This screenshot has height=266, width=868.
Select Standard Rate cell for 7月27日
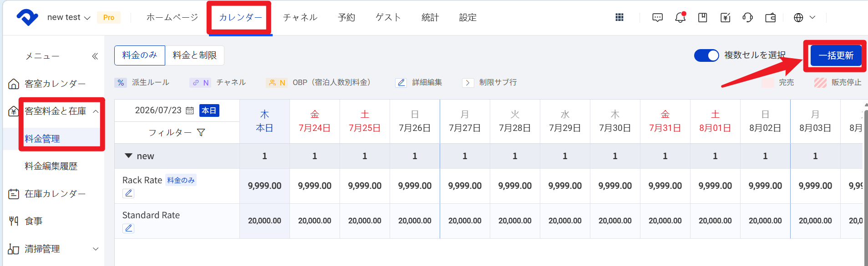[465, 221]
